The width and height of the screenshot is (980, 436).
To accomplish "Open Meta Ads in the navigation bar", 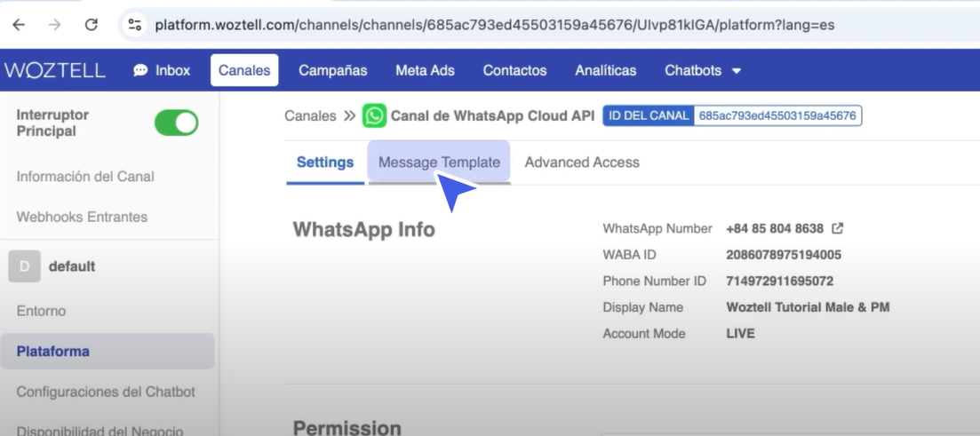I will click(425, 70).
